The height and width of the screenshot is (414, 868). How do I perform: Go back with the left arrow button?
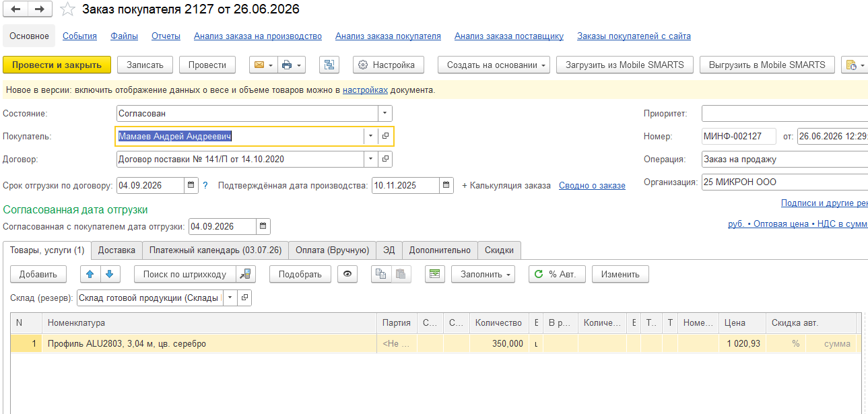tap(15, 9)
